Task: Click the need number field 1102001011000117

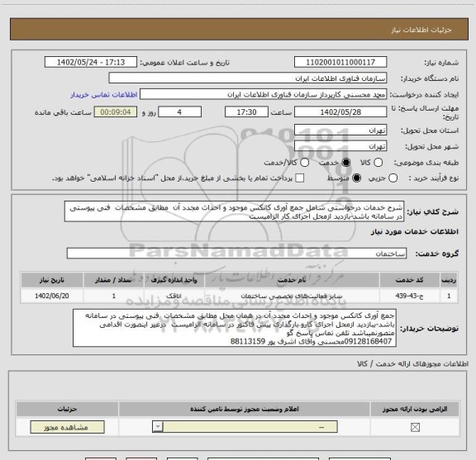Action: (x=340, y=62)
